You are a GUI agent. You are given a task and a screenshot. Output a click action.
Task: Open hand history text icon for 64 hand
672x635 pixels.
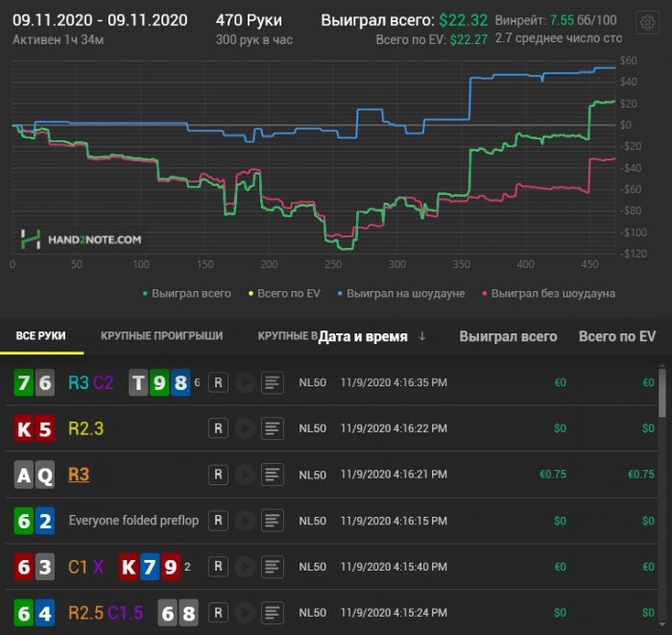click(x=272, y=613)
